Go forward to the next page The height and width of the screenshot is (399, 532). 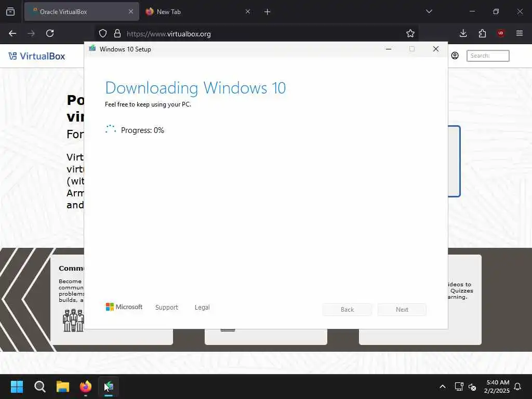(x=31, y=33)
